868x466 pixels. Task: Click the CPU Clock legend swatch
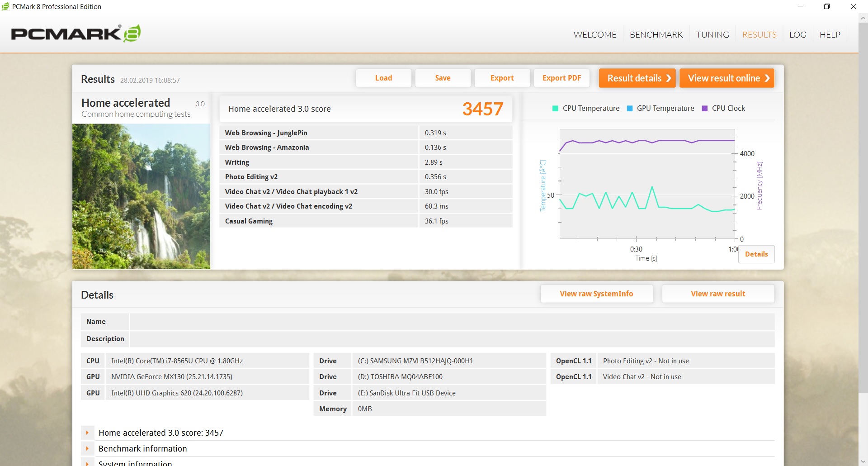coord(704,109)
